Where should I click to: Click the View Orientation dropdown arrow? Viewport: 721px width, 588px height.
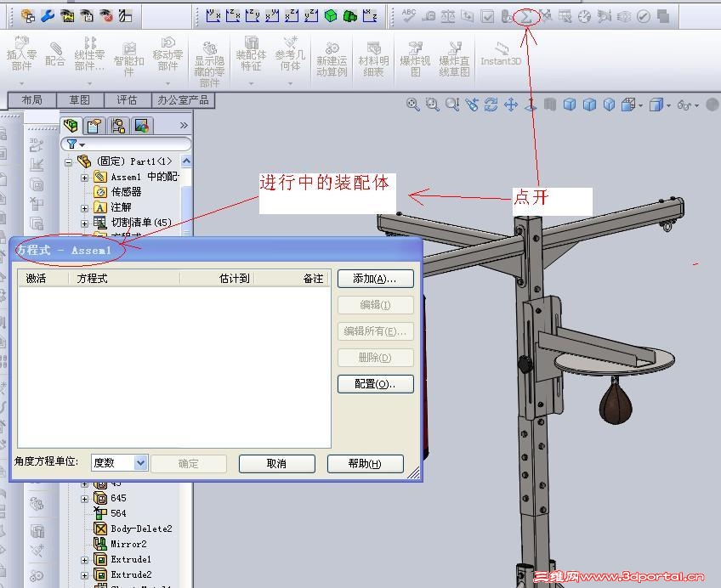640,105
